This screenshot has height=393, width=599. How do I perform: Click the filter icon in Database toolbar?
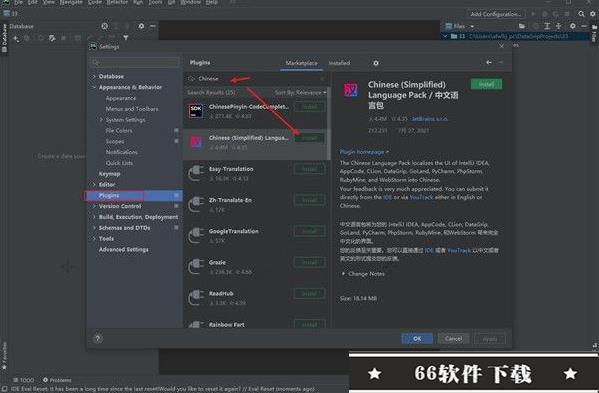126,38
